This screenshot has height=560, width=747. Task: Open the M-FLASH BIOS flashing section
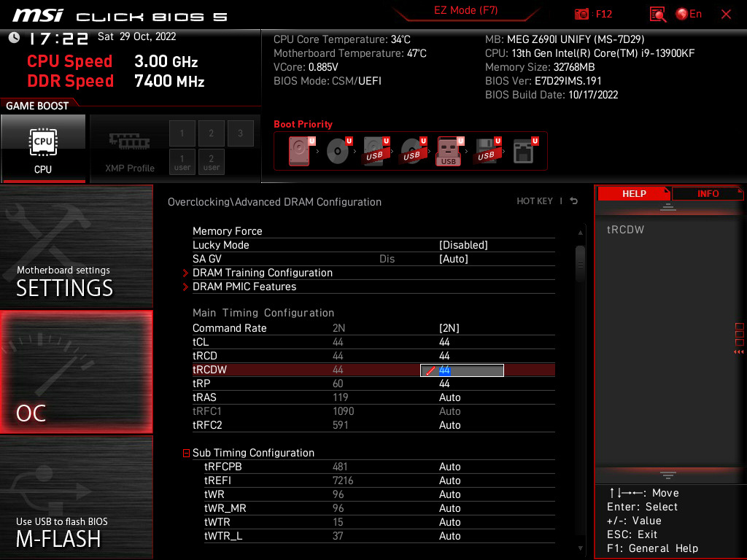[76, 497]
